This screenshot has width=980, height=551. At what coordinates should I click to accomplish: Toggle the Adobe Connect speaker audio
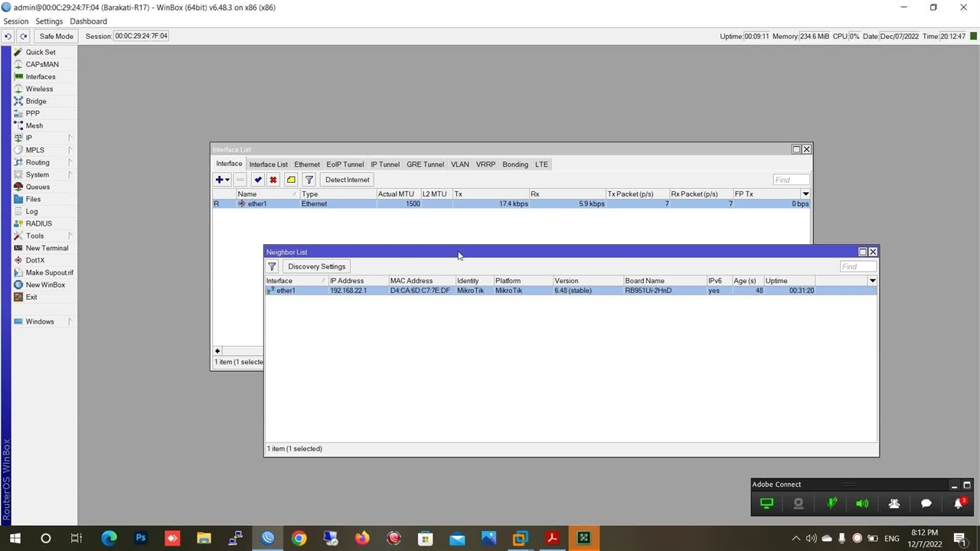pyautogui.click(x=862, y=504)
